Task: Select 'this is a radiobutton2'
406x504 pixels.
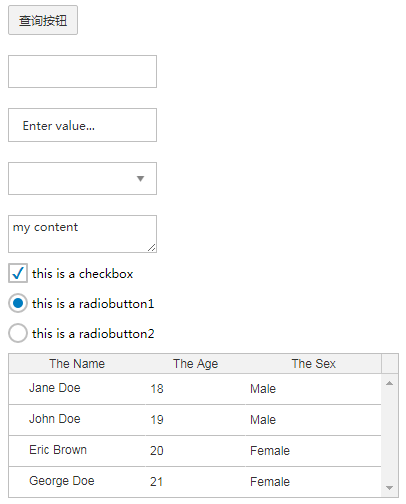Action: pyautogui.click(x=18, y=333)
